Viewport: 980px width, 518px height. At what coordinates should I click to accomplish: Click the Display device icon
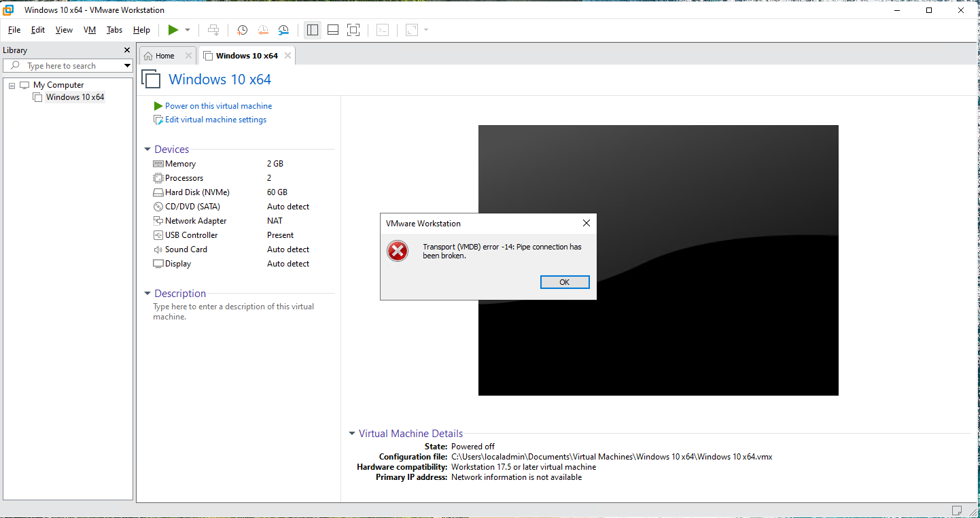click(158, 264)
